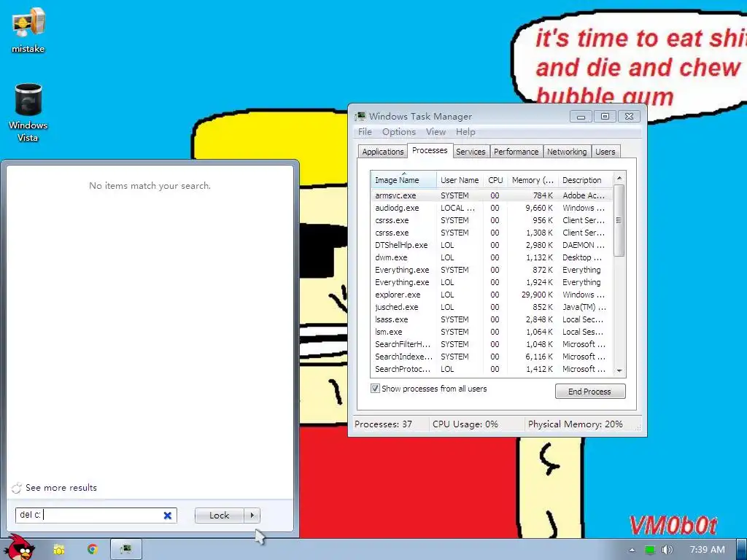Click the End Process button
The height and width of the screenshot is (560, 747).
(589, 392)
